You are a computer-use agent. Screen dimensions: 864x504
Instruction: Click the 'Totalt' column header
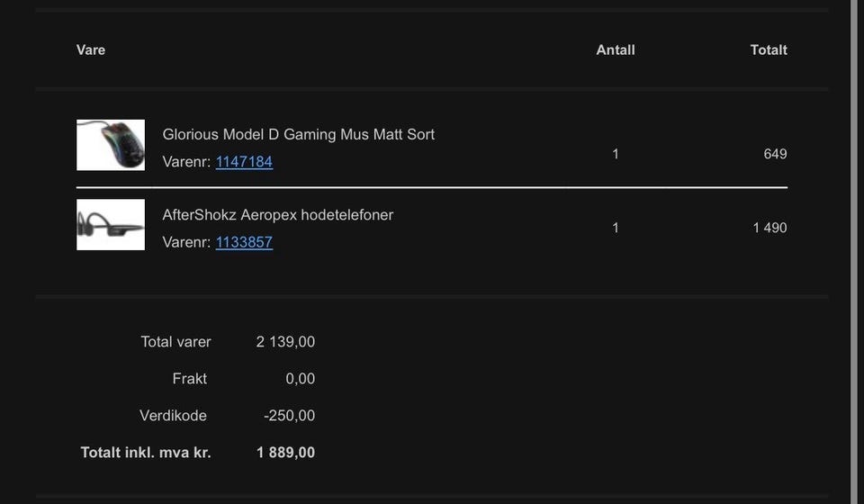coord(769,50)
